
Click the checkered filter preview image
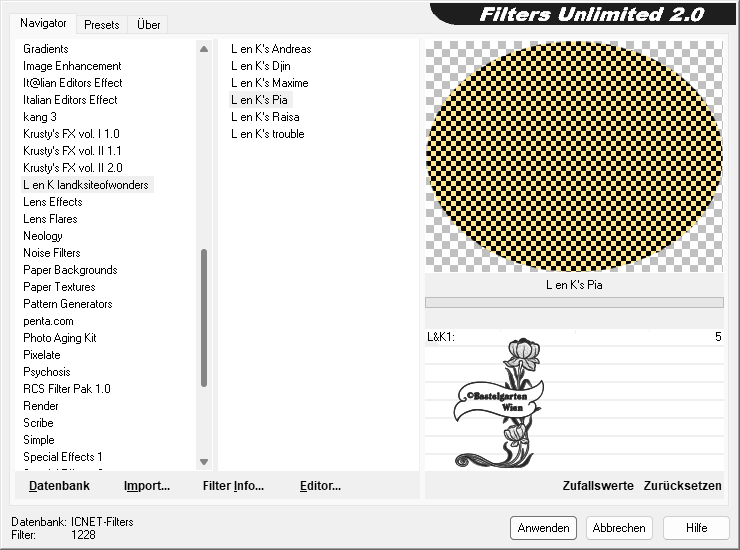coord(574,156)
